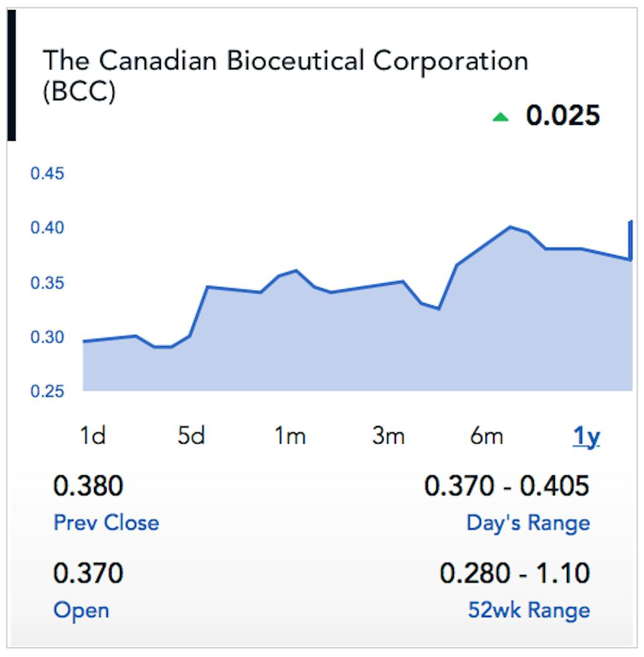Viewport: 644px width, 657px height.
Task: Select the 1d chart range tab
Action: point(92,436)
